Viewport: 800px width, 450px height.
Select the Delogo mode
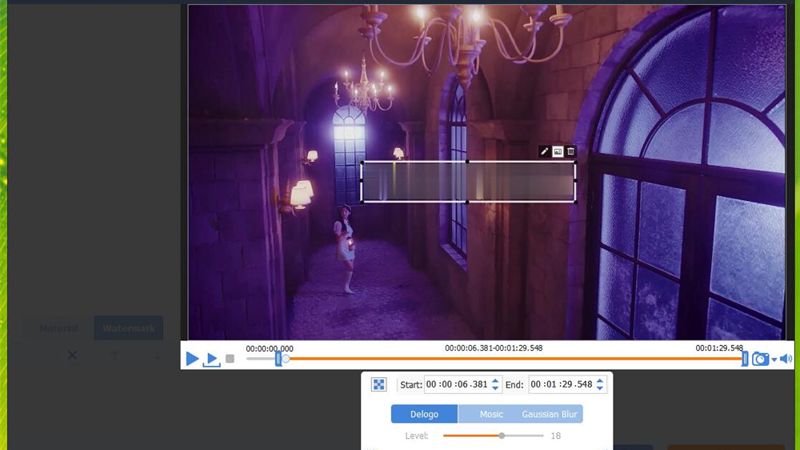coord(424,414)
